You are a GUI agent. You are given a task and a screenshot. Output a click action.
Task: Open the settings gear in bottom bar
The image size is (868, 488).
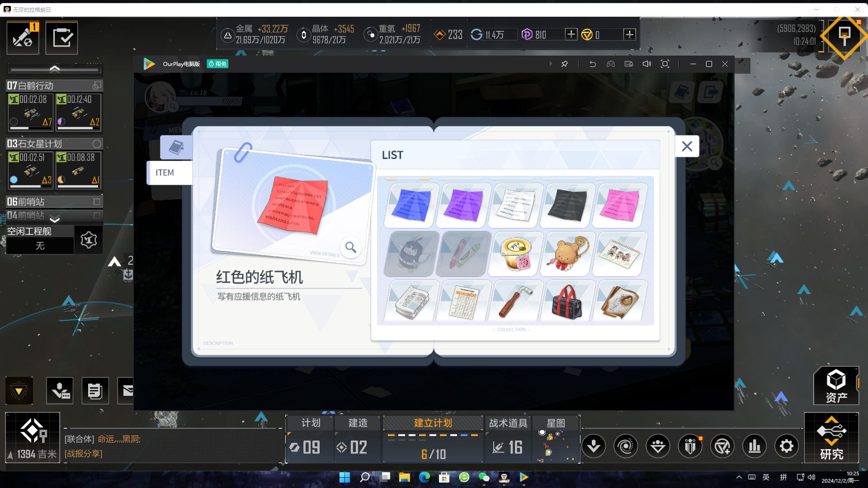click(787, 446)
